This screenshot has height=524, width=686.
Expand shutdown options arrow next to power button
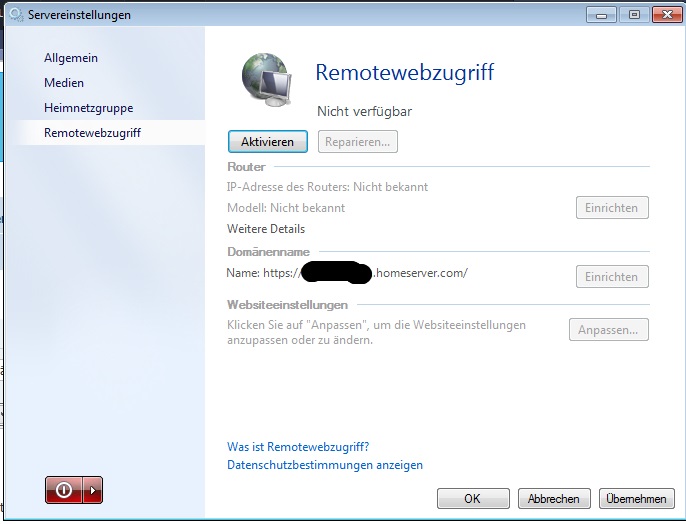pos(93,490)
